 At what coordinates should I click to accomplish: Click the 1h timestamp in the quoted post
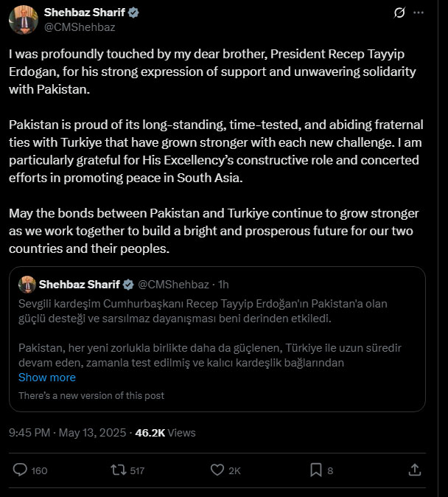(x=224, y=284)
